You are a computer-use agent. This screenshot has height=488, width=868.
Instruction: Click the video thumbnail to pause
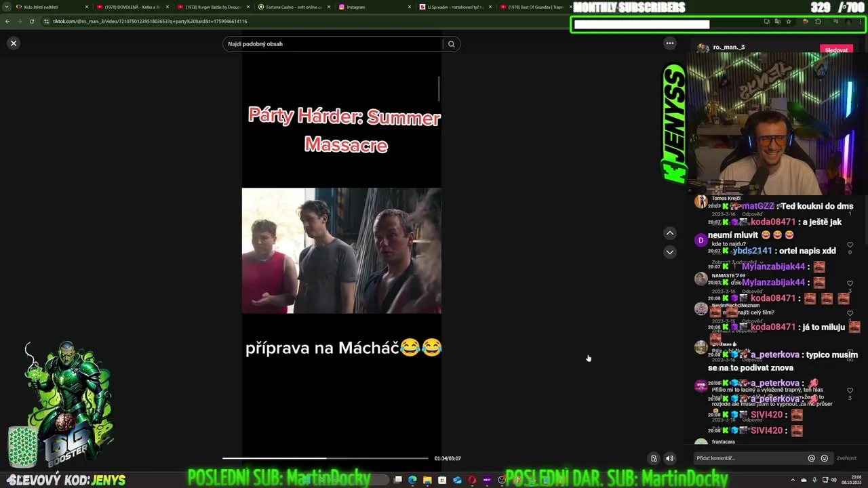[x=342, y=251]
